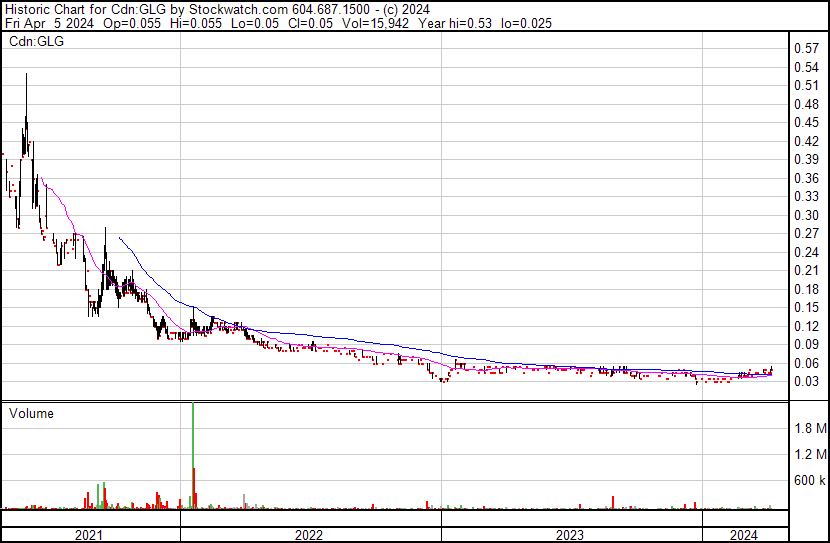Screen dimensions: 830x543
Task: Click the 1.8 M volume axis label
Action: click(810, 428)
